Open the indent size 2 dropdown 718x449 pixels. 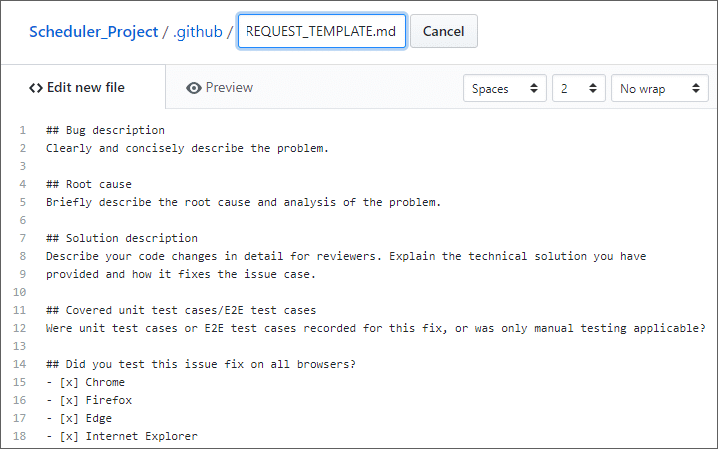[579, 88]
